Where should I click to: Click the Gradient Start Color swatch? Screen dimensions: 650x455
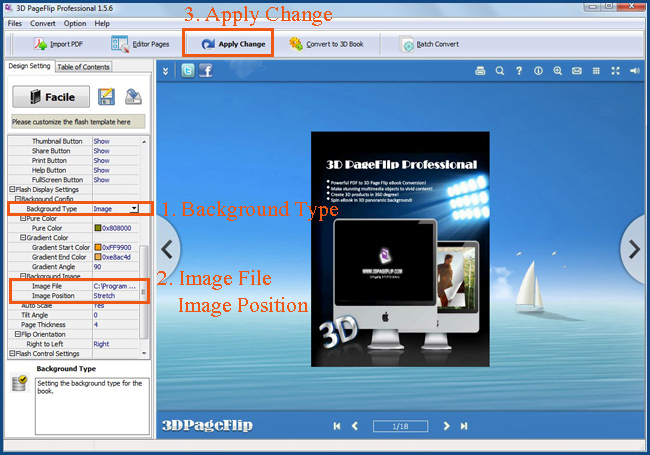[98, 247]
